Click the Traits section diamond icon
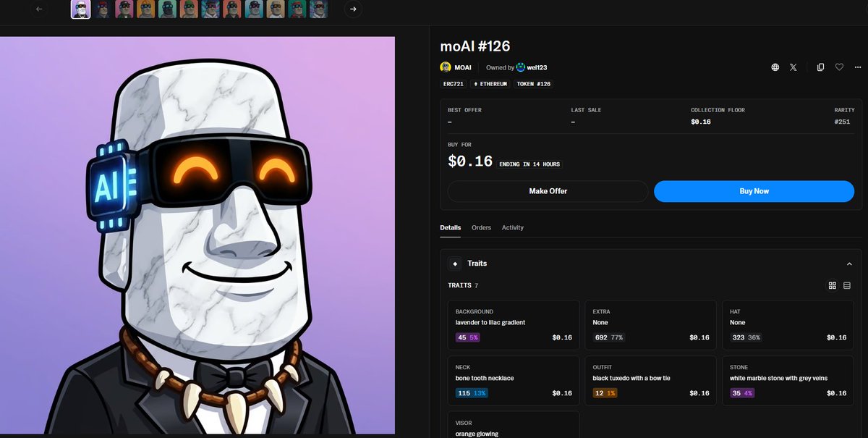Viewport: 868px width, 438px height. 455,264
